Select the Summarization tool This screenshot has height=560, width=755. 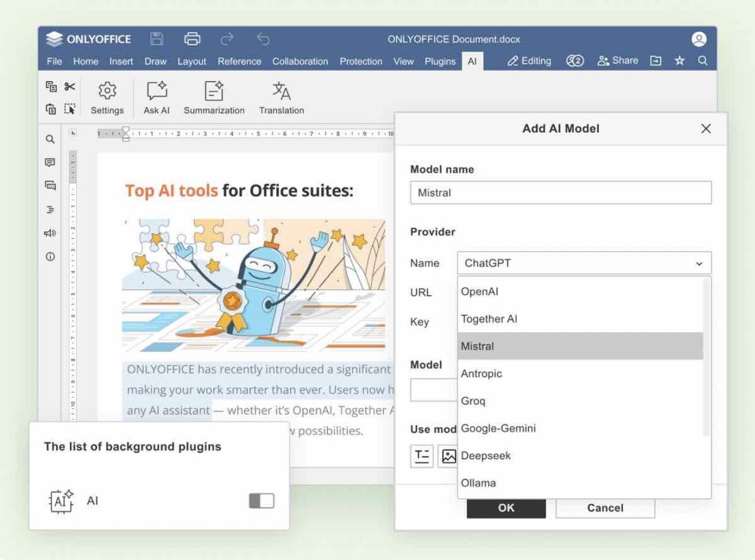pos(213,97)
